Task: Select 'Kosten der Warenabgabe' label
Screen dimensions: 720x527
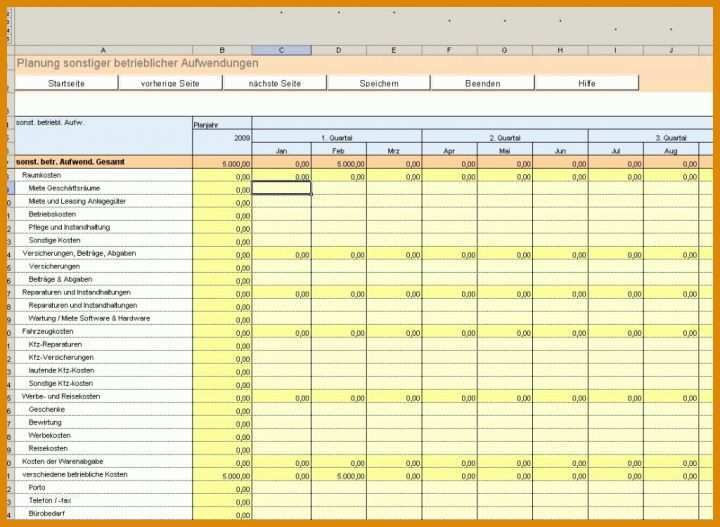Action: pyautogui.click(x=62, y=461)
